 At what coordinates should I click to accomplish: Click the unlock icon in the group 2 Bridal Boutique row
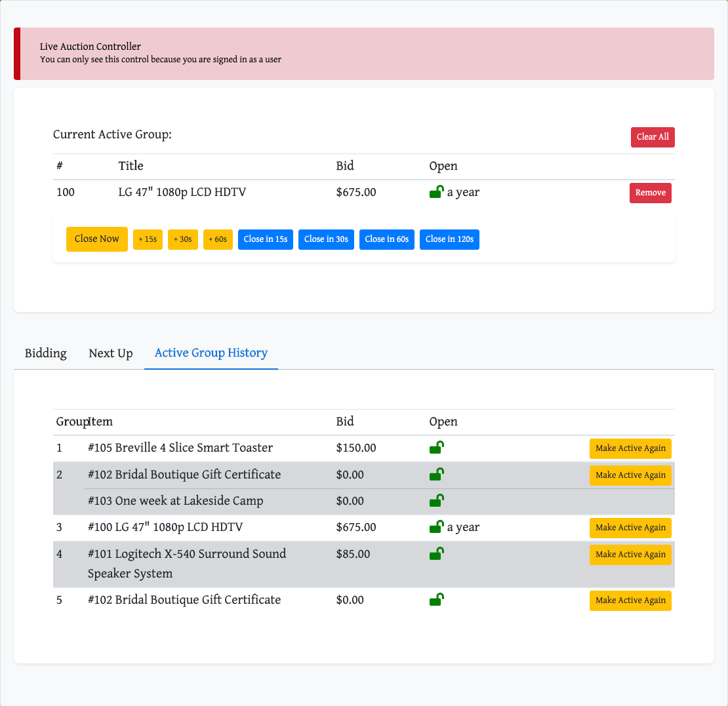click(x=436, y=474)
